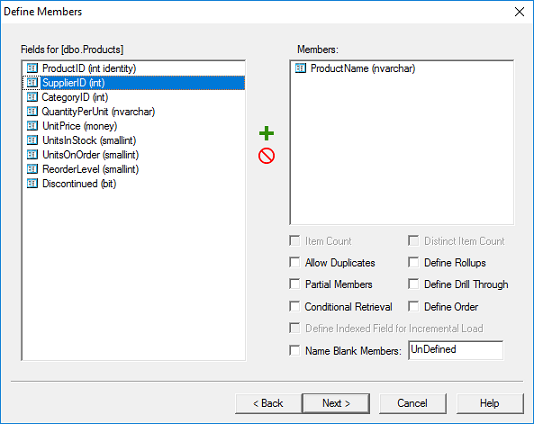
Task: Toggle the Partial Members checkbox
Action: (x=295, y=284)
